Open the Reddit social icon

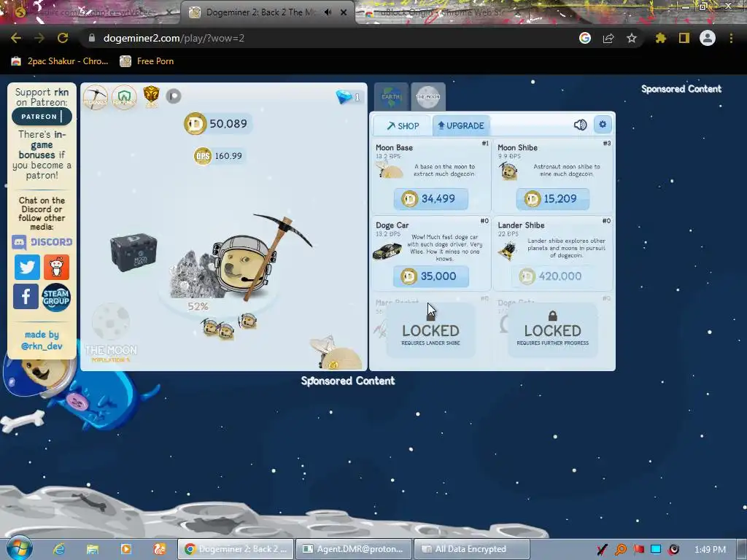coord(56,267)
